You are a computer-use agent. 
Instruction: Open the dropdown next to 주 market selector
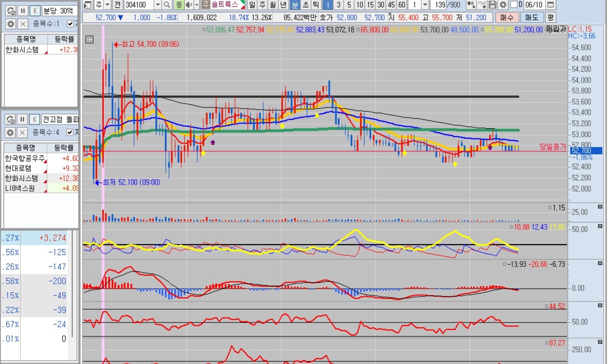point(108,5)
